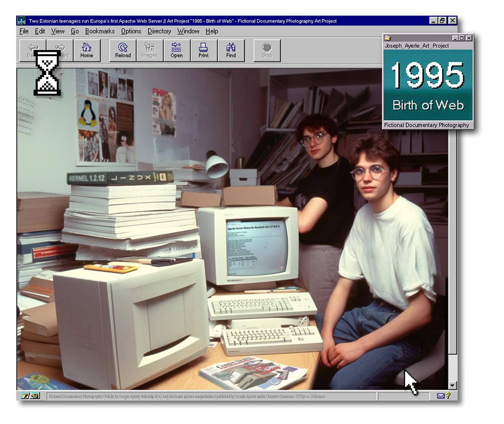Open the browser system menu icon in title bar
504x424 pixels.
click(22, 21)
